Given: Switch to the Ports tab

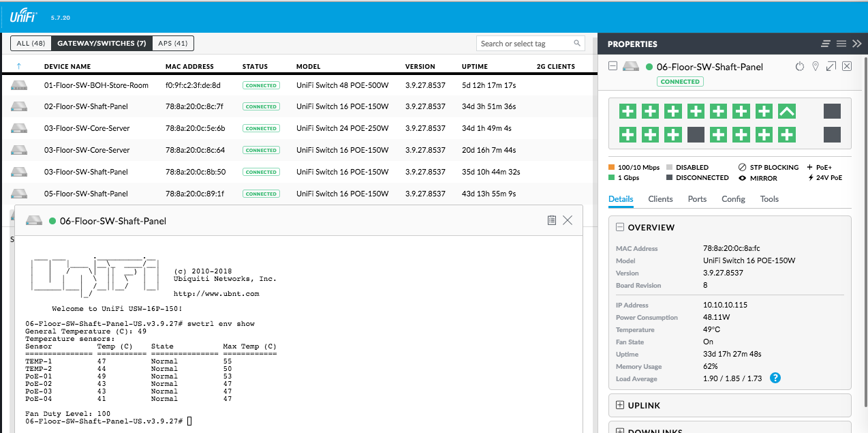Looking at the screenshot, I should click(697, 199).
